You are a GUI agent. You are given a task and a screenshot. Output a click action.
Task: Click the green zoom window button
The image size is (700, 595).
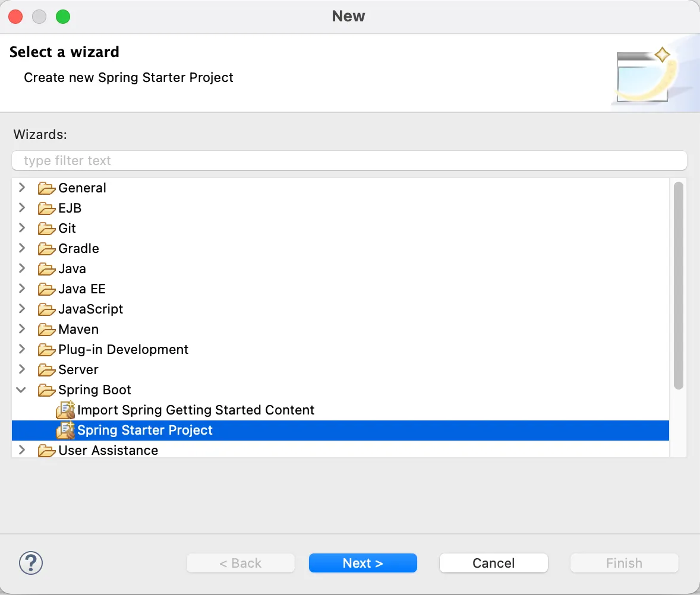(63, 17)
